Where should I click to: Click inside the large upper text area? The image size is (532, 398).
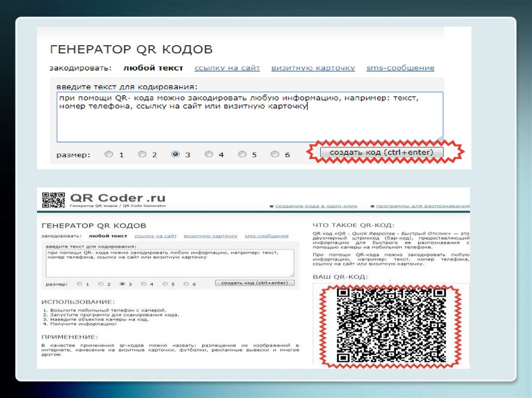point(250,117)
